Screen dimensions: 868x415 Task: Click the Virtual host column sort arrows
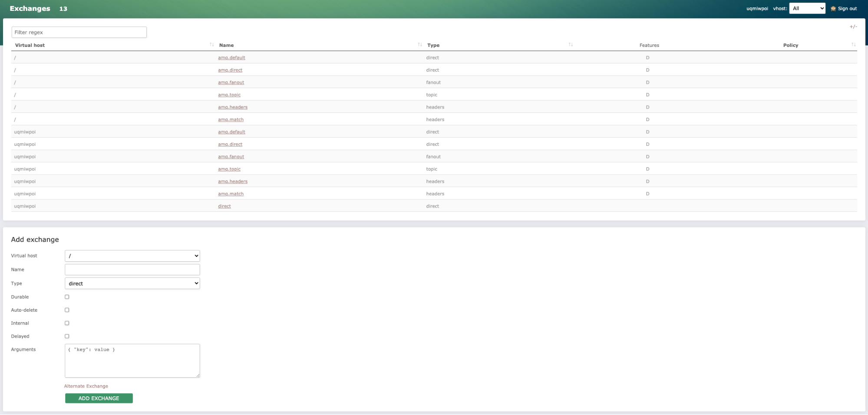click(211, 45)
